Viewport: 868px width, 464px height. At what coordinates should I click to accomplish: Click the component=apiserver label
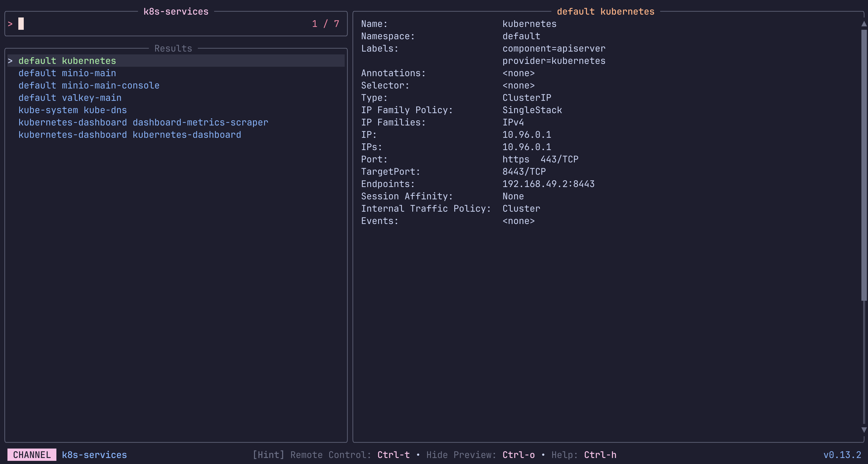[x=554, y=49]
